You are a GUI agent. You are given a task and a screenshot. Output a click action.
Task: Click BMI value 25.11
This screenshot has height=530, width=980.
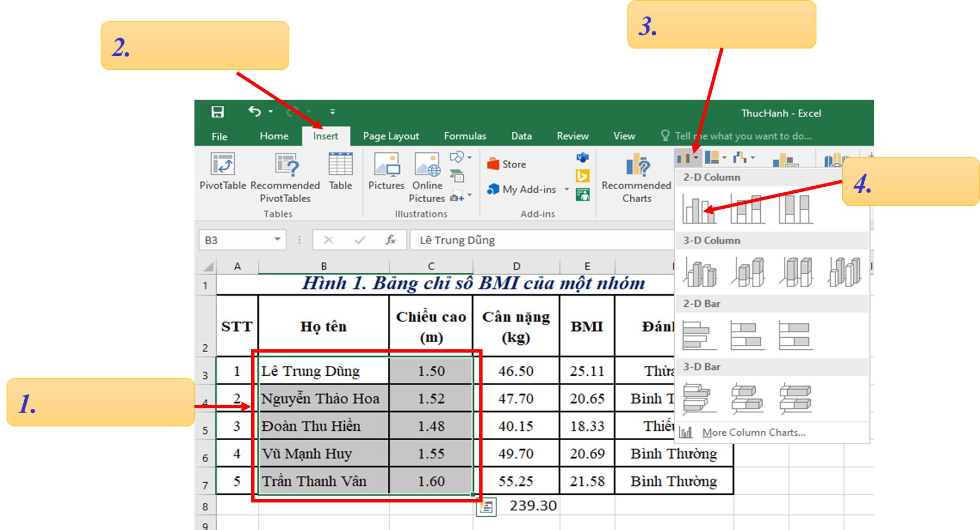(x=587, y=371)
